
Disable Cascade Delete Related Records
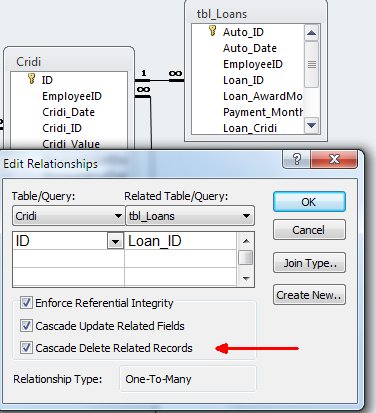[x=26, y=348]
